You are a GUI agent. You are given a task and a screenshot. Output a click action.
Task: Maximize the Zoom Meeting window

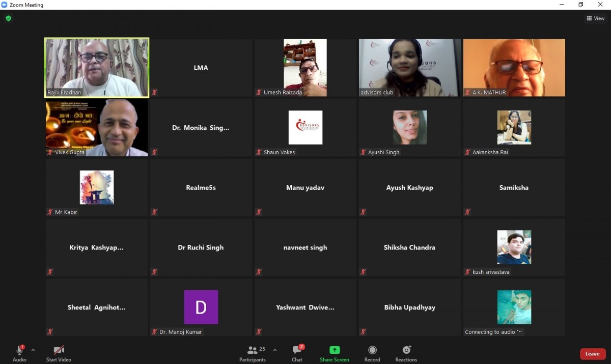[580, 5]
